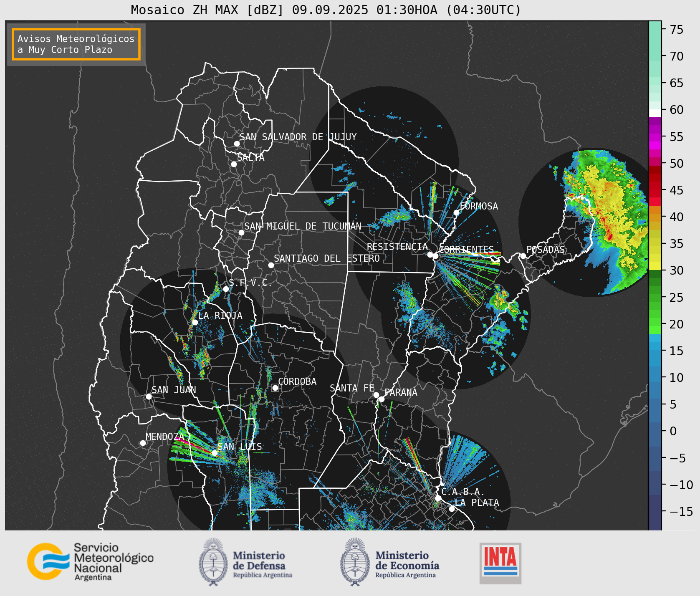Screen dimensions: 700x596
Task: Click the white 60 dBZ color band
Action: 655,113
